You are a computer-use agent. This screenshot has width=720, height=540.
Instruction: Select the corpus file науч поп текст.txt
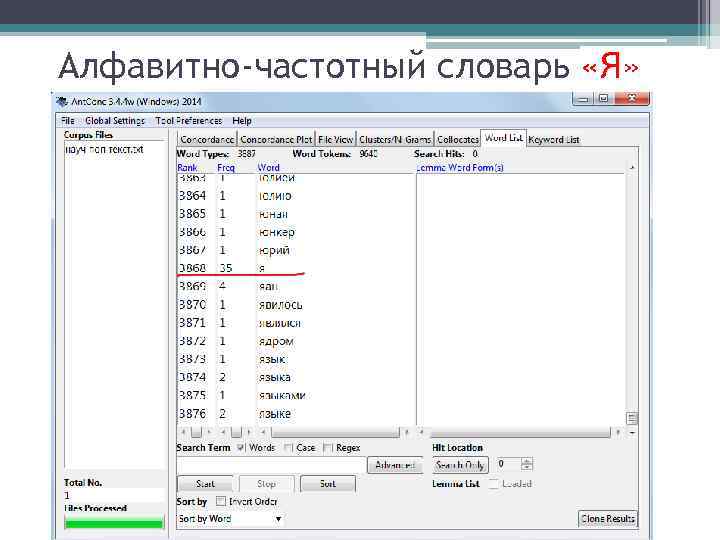tap(104, 150)
